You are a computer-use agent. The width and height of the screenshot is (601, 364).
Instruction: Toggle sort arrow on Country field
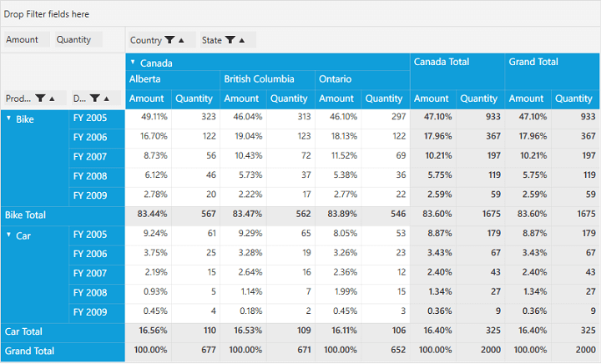tap(181, 40)
